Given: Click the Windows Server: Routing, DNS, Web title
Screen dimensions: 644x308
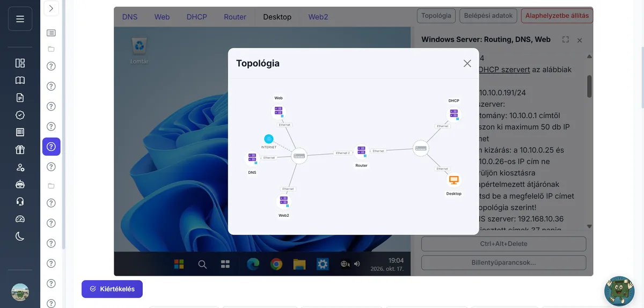Looking at the screenshot, I should (486, 40).
